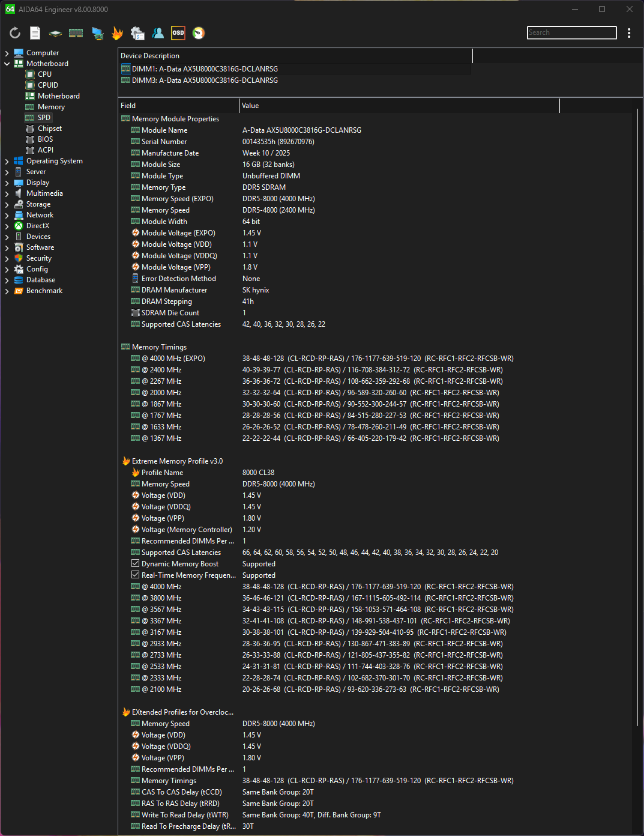
Task: Expand the Benchmark tree node
Action: (x=7, y=291)
